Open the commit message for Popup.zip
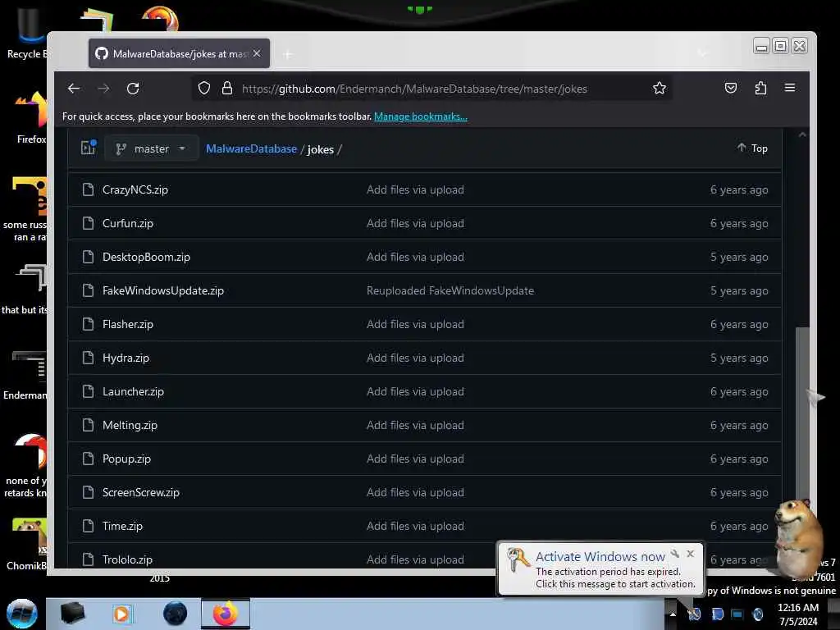This screenshot has width=840, height=630. pos(415,459)
